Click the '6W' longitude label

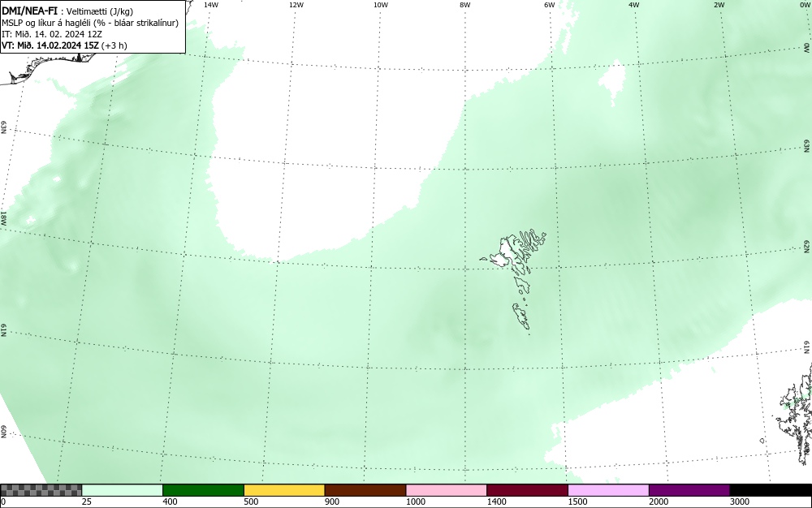point(550,5)
